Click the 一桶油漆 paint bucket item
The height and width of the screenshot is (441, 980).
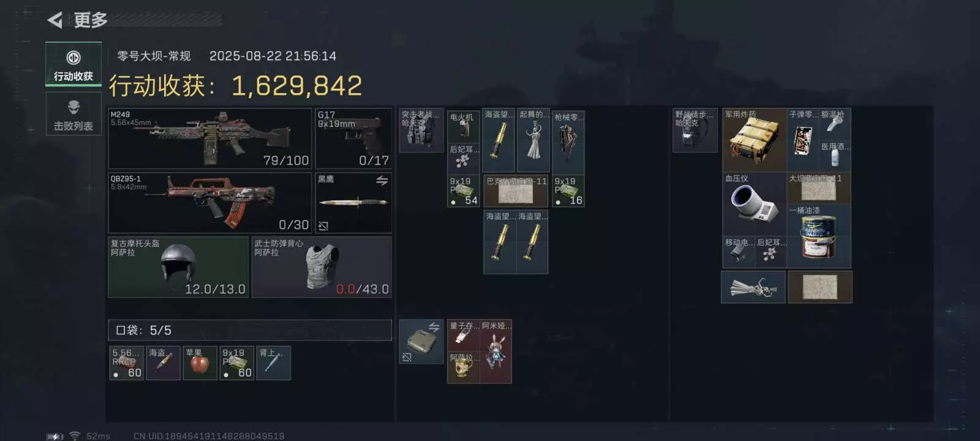pos(819,236)
